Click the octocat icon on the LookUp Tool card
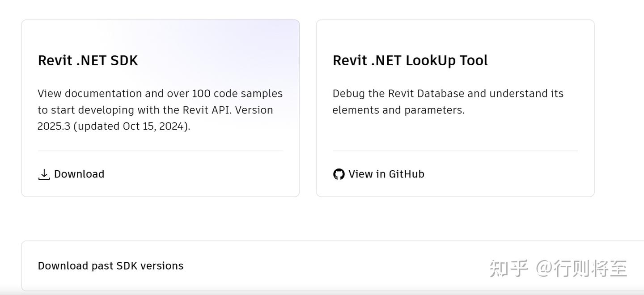 point(339,174)
